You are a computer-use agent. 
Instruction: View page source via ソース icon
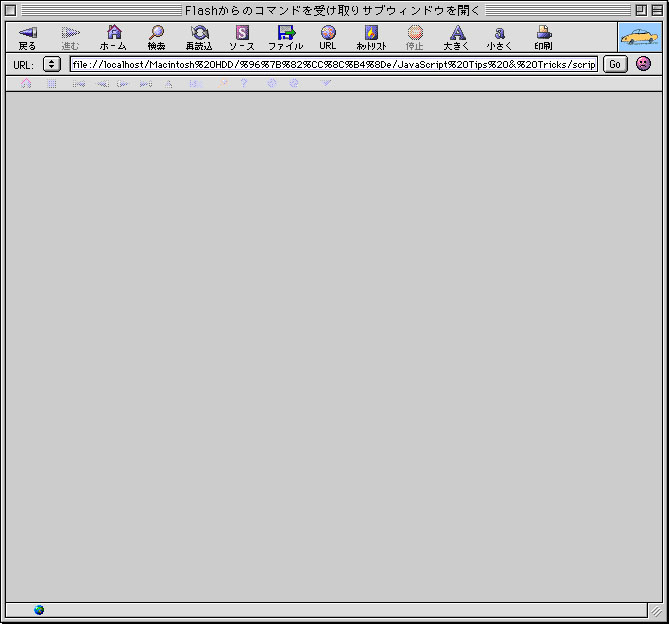pos(242,32)
